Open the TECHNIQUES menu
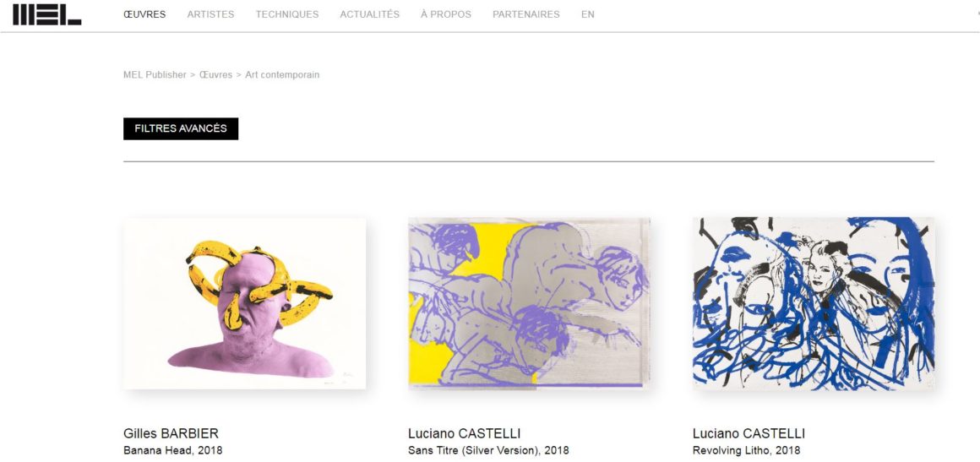 (287, 14)
